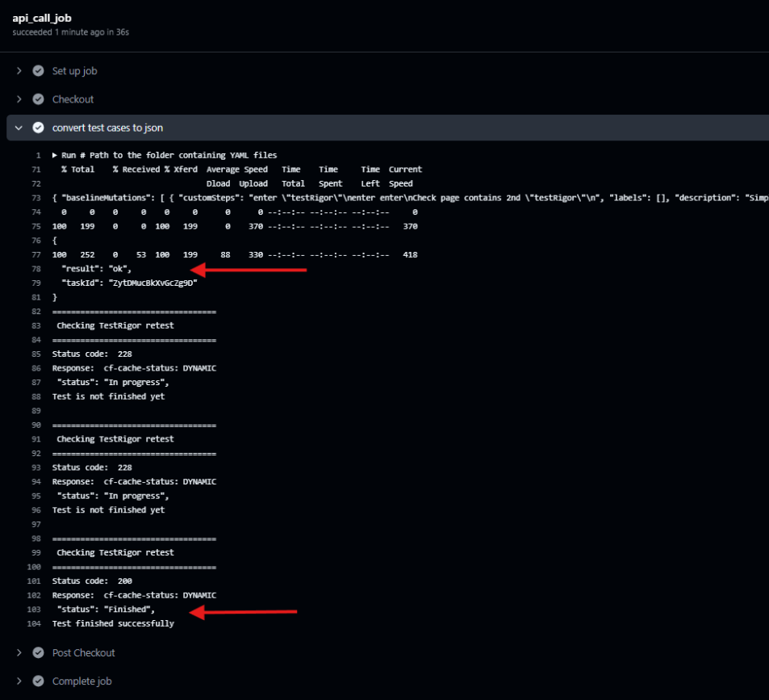This screenshot has width=769, height=700.
Task: Select log line number 78
Action: (36, 269)
